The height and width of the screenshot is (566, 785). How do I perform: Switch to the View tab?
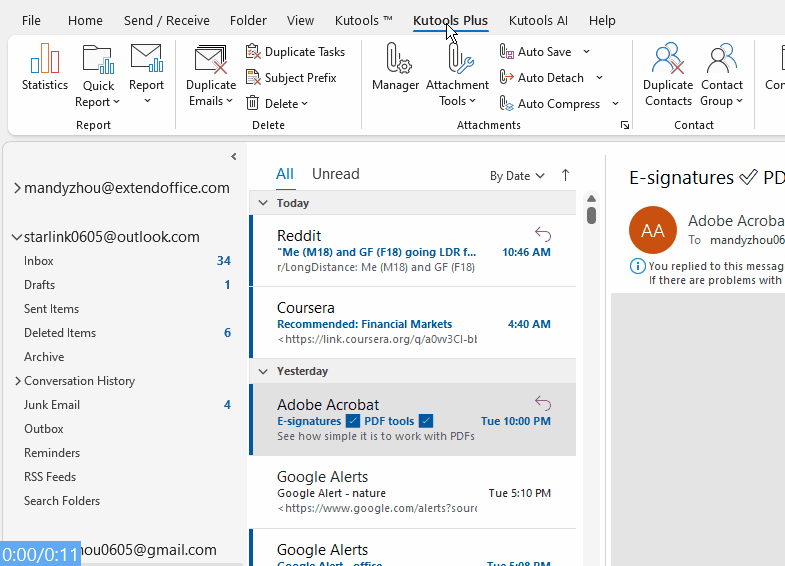coord(300,21)
